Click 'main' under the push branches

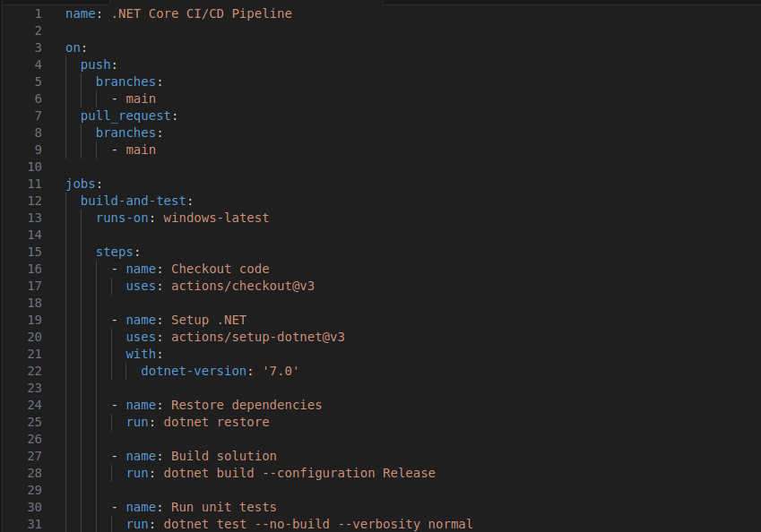click(141, 99)
